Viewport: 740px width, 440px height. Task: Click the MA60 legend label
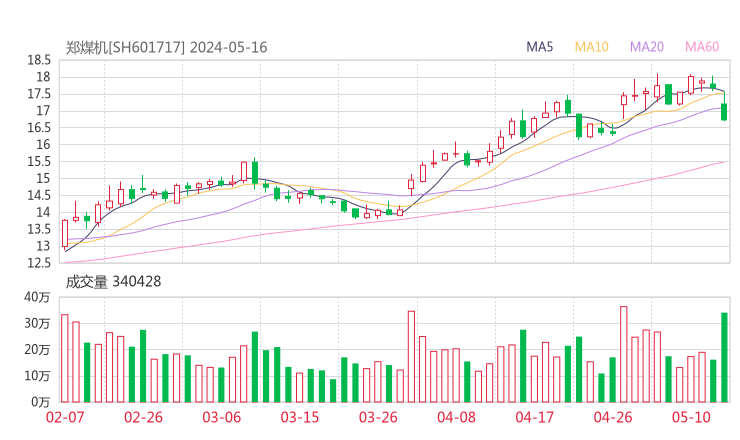pos(702,47)
